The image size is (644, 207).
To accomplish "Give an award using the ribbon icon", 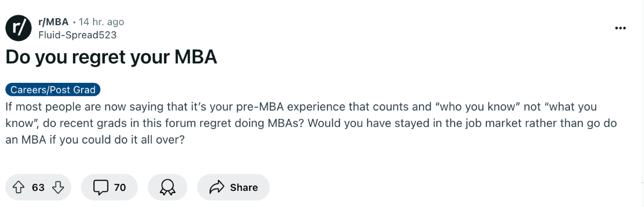I will pos(167,187).
